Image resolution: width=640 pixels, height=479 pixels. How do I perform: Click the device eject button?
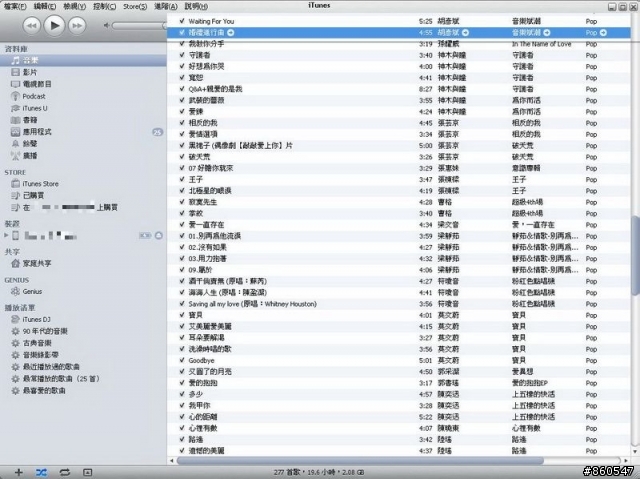click(x=159, y=235)
